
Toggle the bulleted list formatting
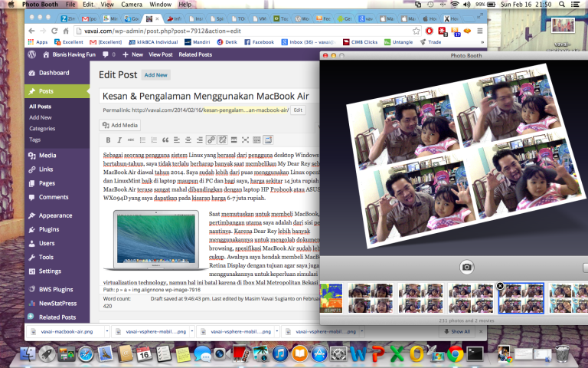pyautogui.click(x=142, y=140)
